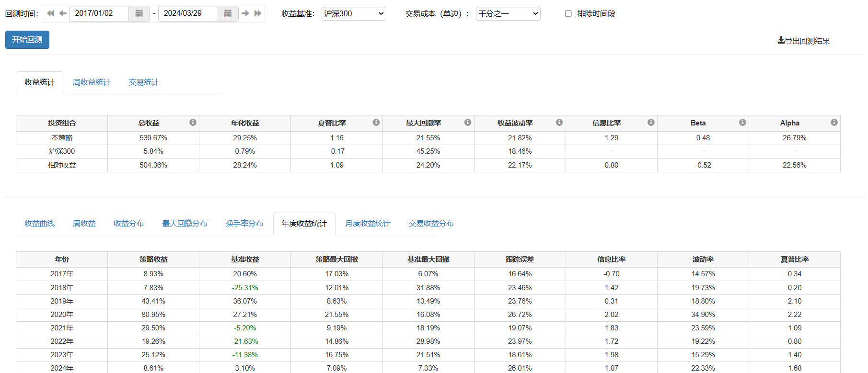
Task: Open the 月度收益统计 tab
Action: pos(368,224)
